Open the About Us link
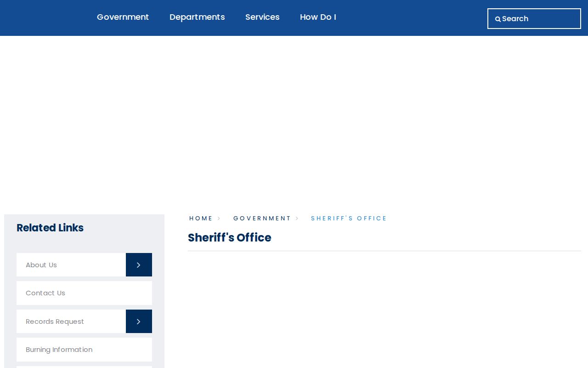This screenshot has width=588, height=368. tap(71, 265)
